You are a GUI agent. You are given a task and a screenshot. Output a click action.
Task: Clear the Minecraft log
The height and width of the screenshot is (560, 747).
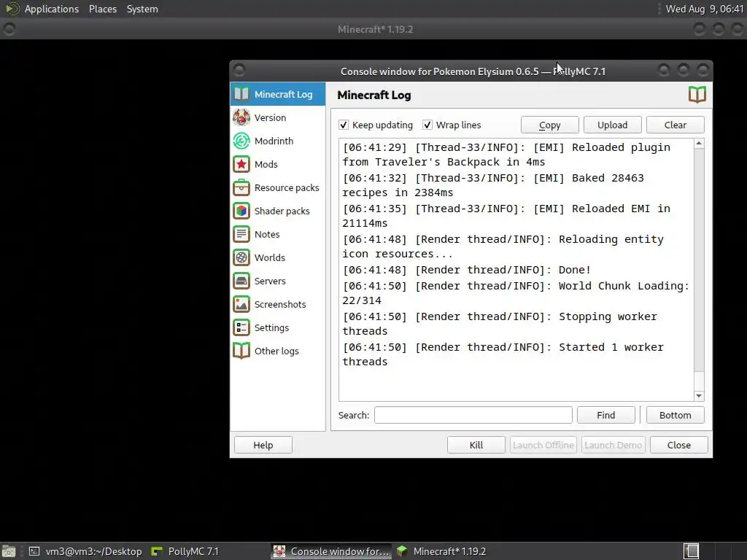[676, 125]
